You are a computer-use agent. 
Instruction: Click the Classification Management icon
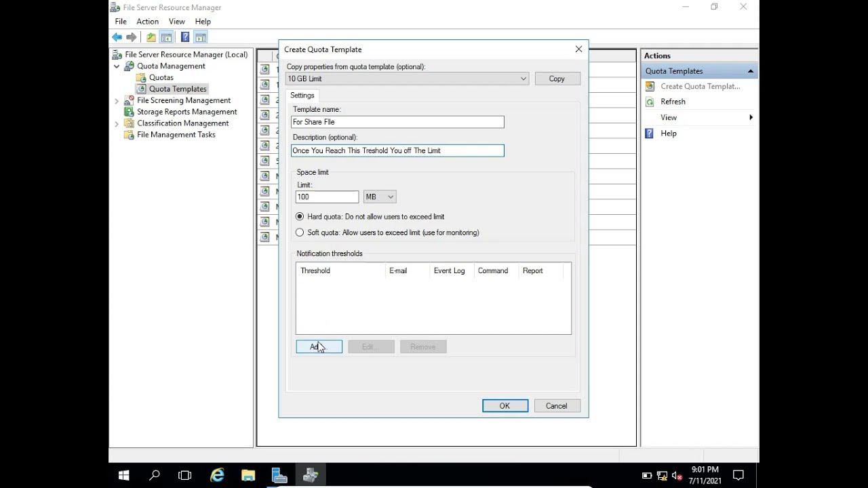[x=129, y=123]
